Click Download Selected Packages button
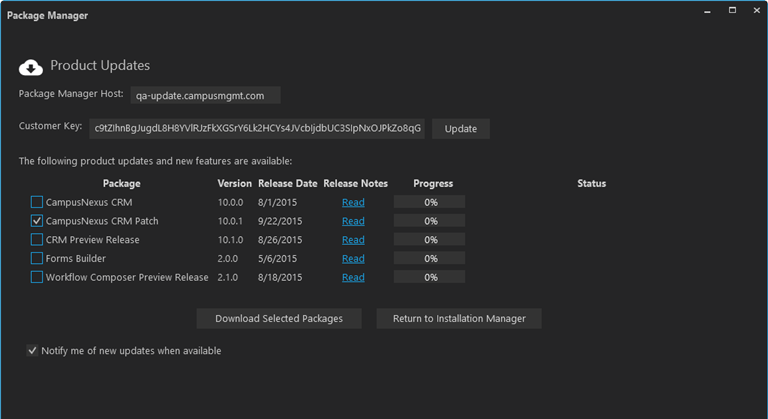Image resolution: width=768 pixels, height=419 pixels. click(279, 319)
